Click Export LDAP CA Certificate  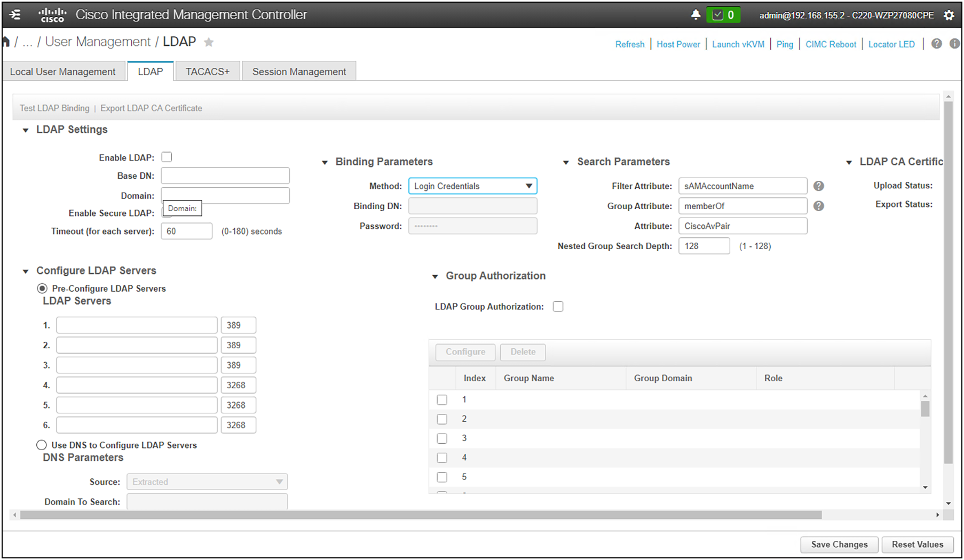pyautogui.click(x=151, y=108)
